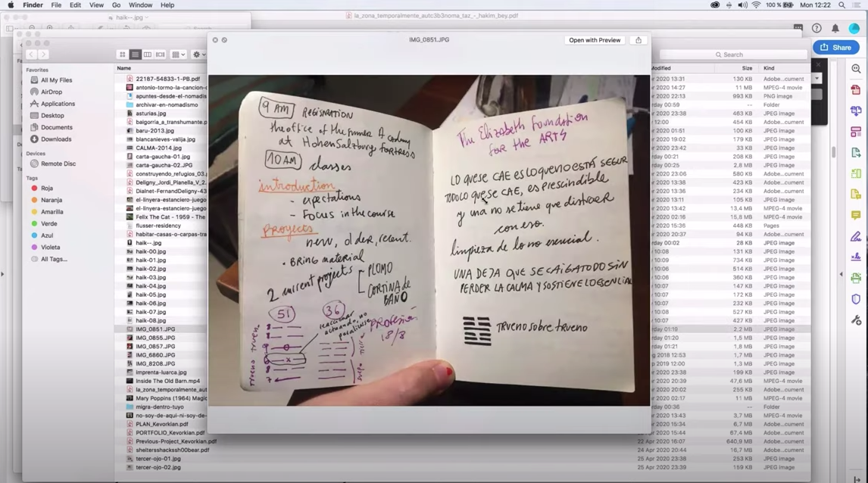The height and width of the screenshot is (483, 868).
Task: Select Inside The Old Barn.mp4 file
Action: click(x=167, y=382)
